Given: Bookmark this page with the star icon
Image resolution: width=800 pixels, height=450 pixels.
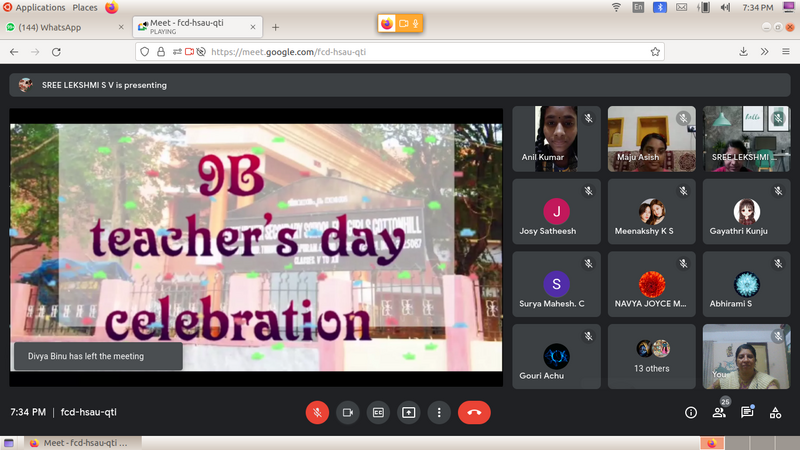Looking at the screenshot, I should click(655, 51).
